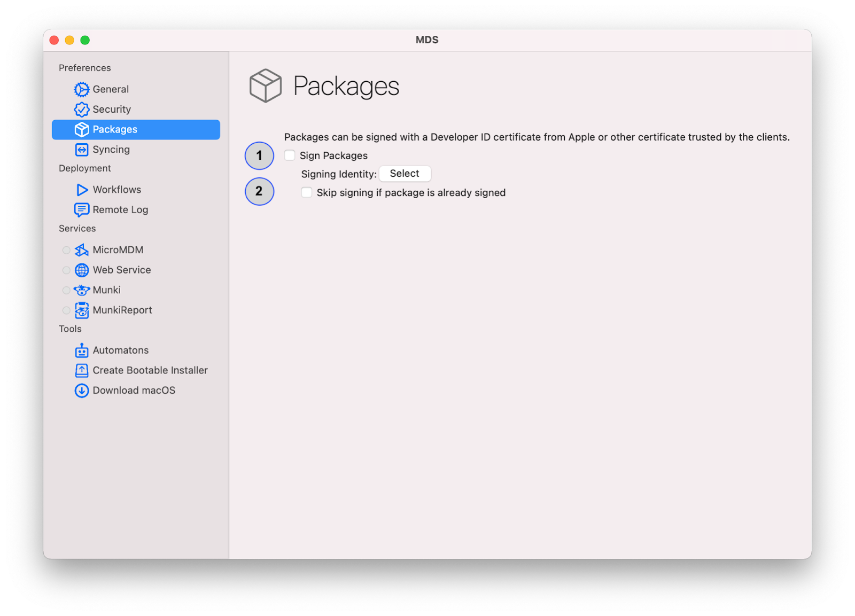Toggle the MicroMDM service status indicator
Viewport: 855px width, 616px height.
pyautogui.click(x=66, y=250)
